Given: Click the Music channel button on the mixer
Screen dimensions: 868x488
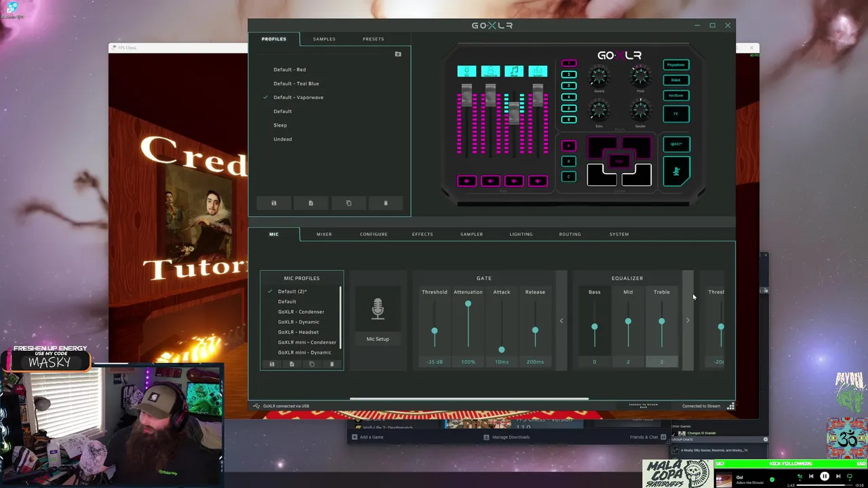Looking at the screenshot, I should click(514, 71).
